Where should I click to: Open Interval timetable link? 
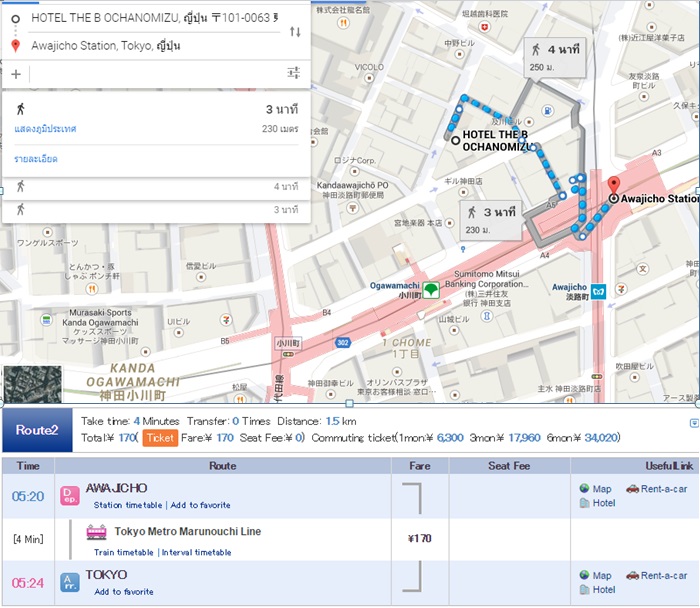[196, 553]
